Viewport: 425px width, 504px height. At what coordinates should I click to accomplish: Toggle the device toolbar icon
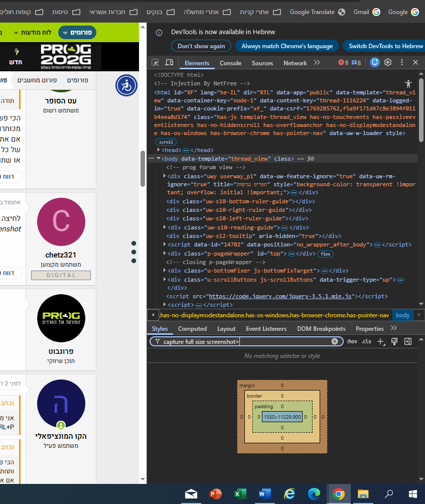click(169, 62)
